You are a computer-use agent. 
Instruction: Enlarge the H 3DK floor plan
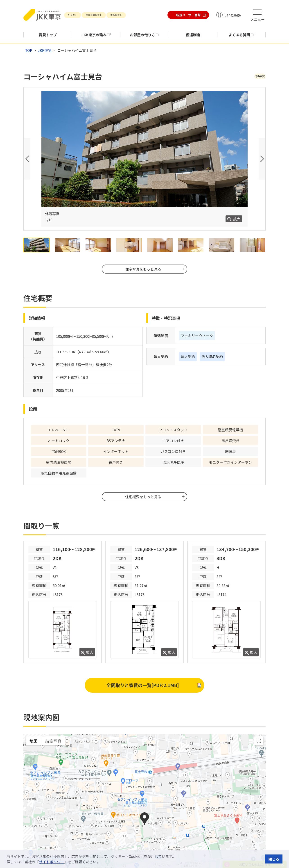point(251,652)
